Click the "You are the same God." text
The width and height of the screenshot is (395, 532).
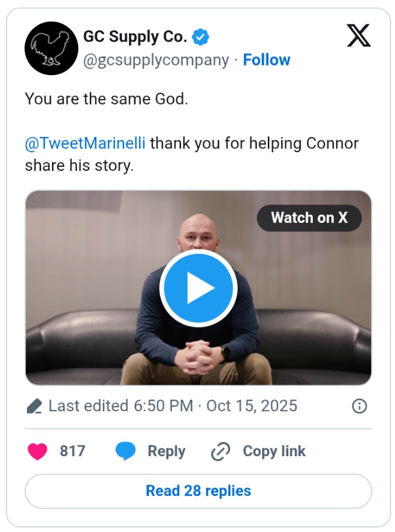[x=107, y=100]
